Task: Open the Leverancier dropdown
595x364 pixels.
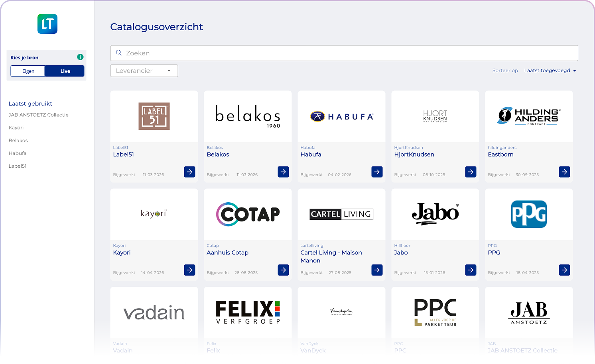Action: tap(144, 70)
